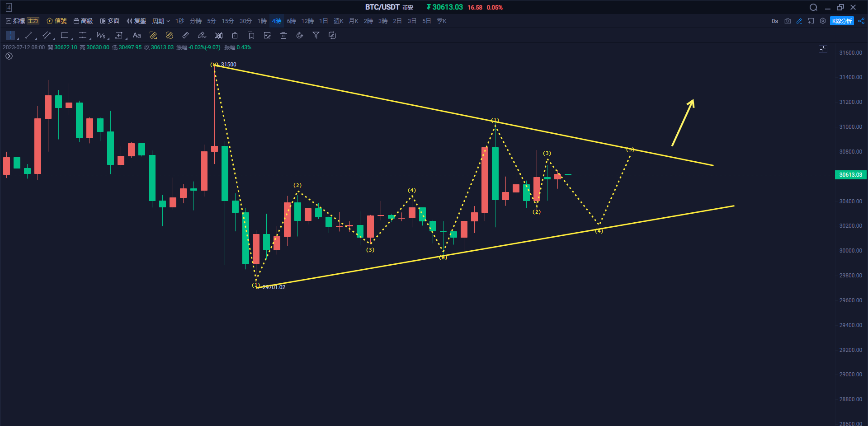Screen dimensions: 868x426
Task: Switch to the 2日 timeframe
Action: 397,21
